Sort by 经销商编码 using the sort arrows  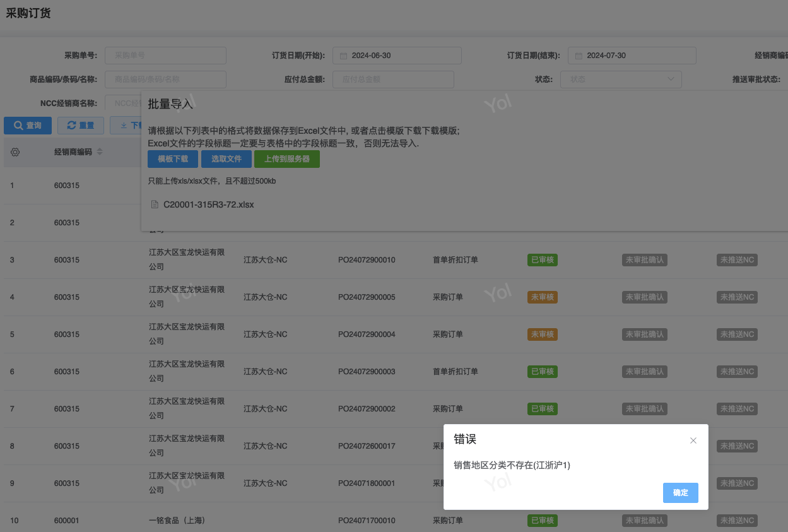[x=100, y=152]
